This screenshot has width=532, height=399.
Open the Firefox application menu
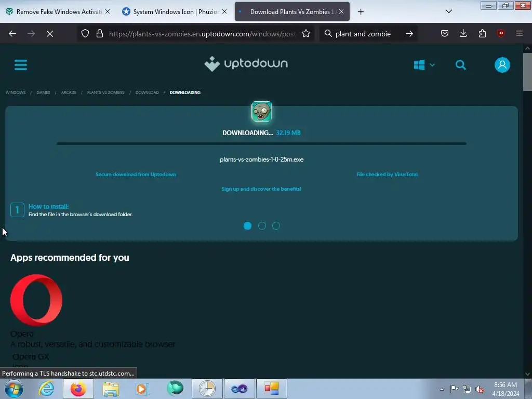click(520, 33)
